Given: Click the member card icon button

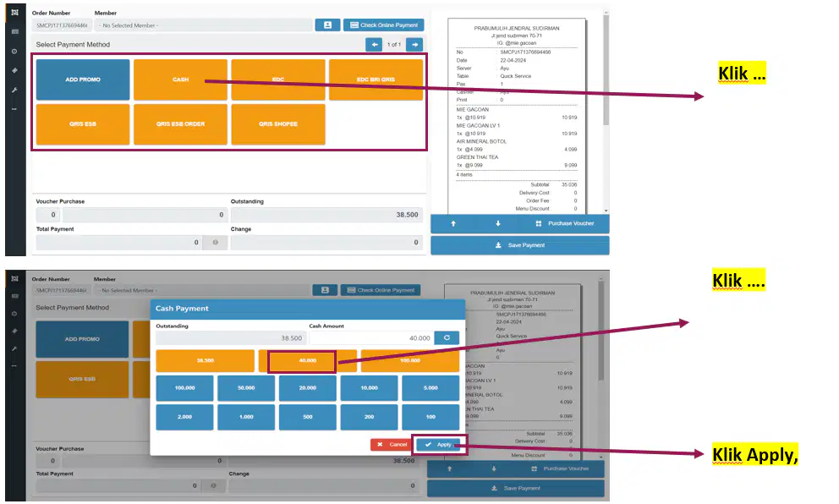Looking at the screenshot, I should tap(327, 25).
